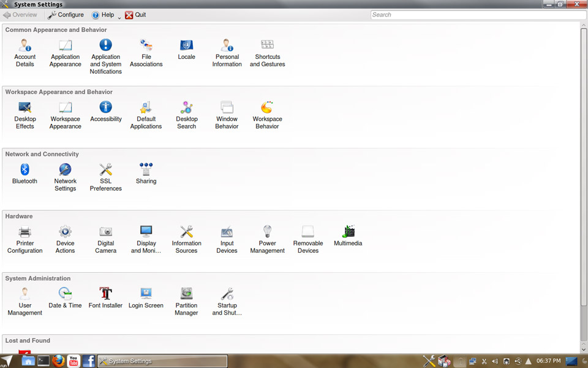Viewport: 588px width, 368px height.
Task: Open the Help menu
Action: point(103,15)
